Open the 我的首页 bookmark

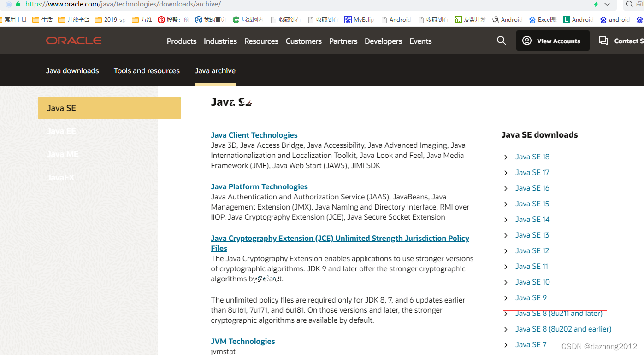click(x=210, y=19)
